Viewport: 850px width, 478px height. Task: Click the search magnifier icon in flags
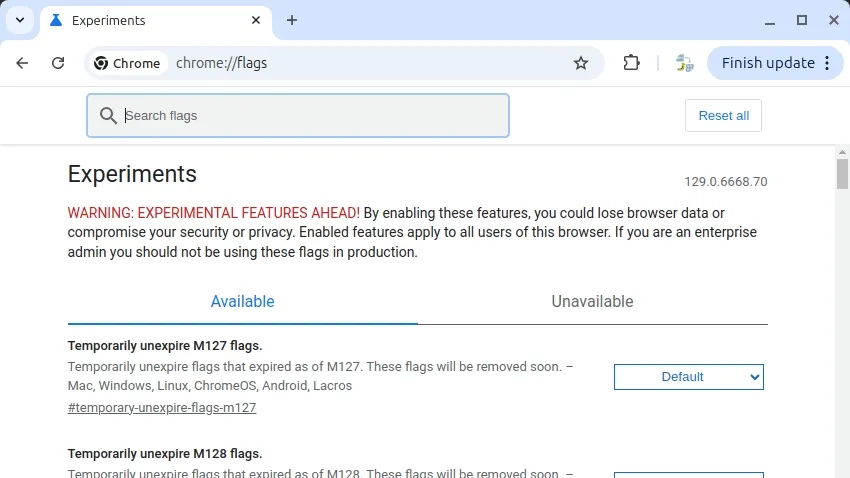108,116
